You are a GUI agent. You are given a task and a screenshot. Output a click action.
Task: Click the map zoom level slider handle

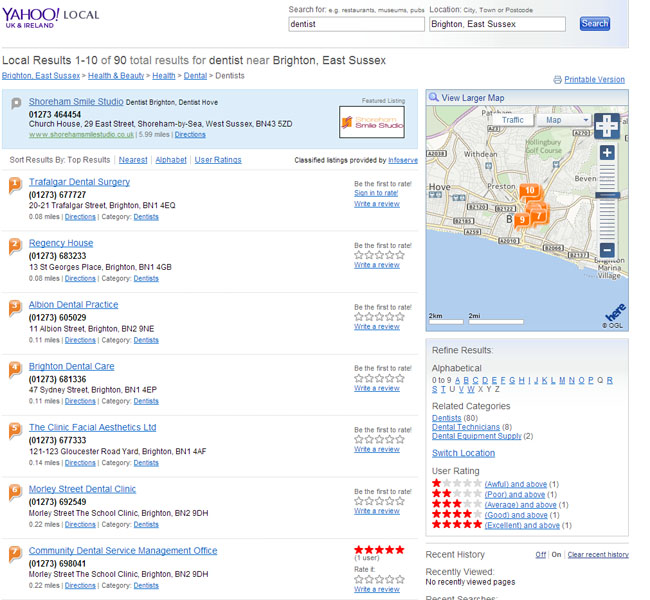(x=607, y=195)
